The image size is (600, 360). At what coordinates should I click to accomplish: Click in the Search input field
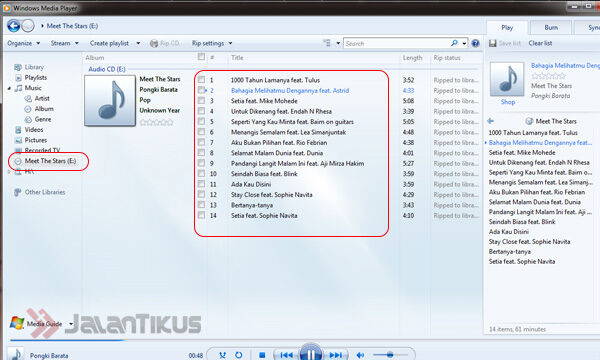(396, 43)
